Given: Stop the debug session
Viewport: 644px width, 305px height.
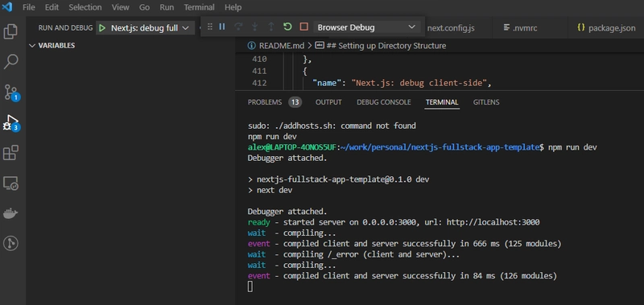Looking at the screenshot, I should click(304, 27).
